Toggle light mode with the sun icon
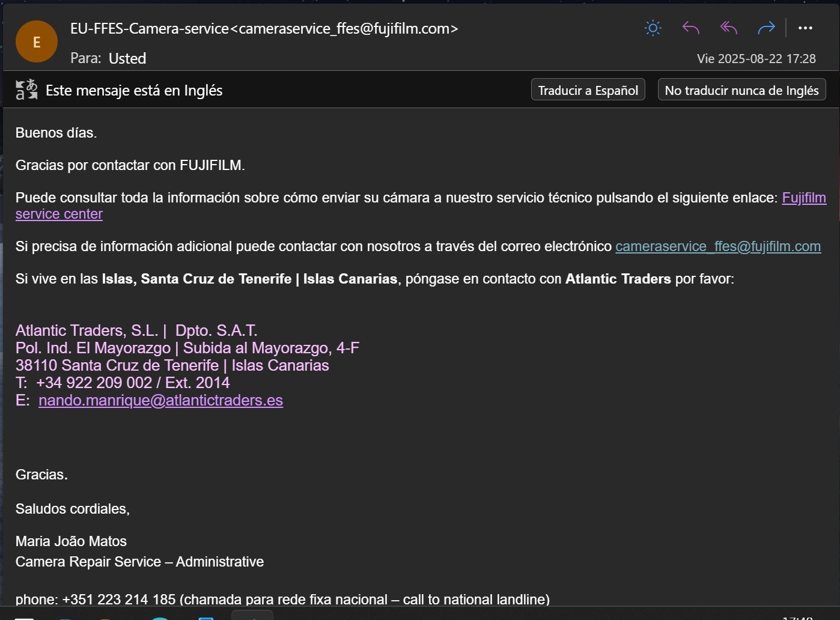The image size is (840, 620). [653, 28]
